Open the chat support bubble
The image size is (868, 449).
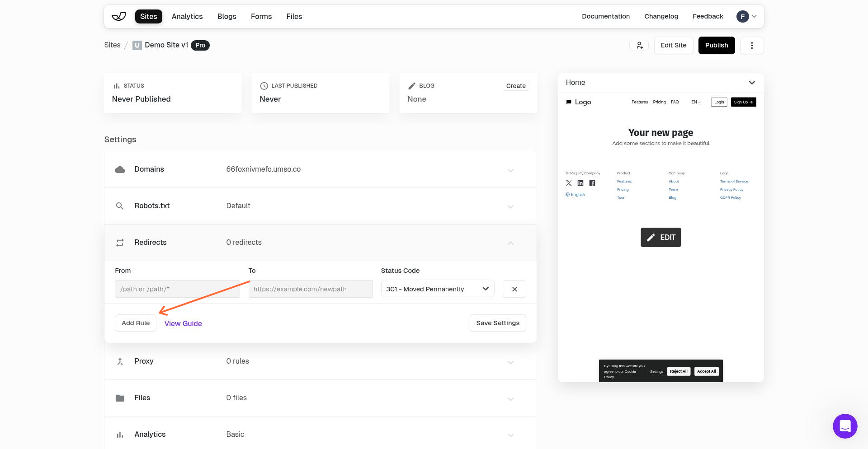click(845, 426)
